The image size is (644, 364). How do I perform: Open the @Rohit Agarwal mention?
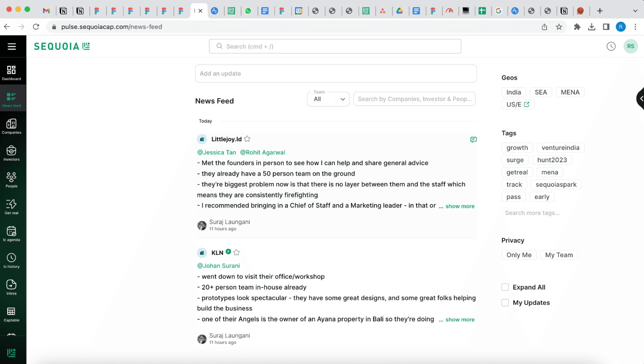263,152
